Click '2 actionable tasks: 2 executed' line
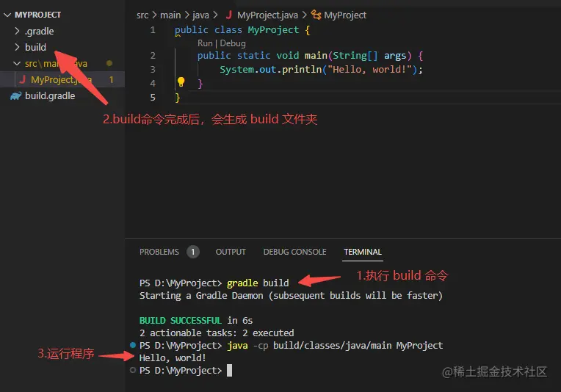This screenshot has width=561, height=392. click(x=217, y=333)
